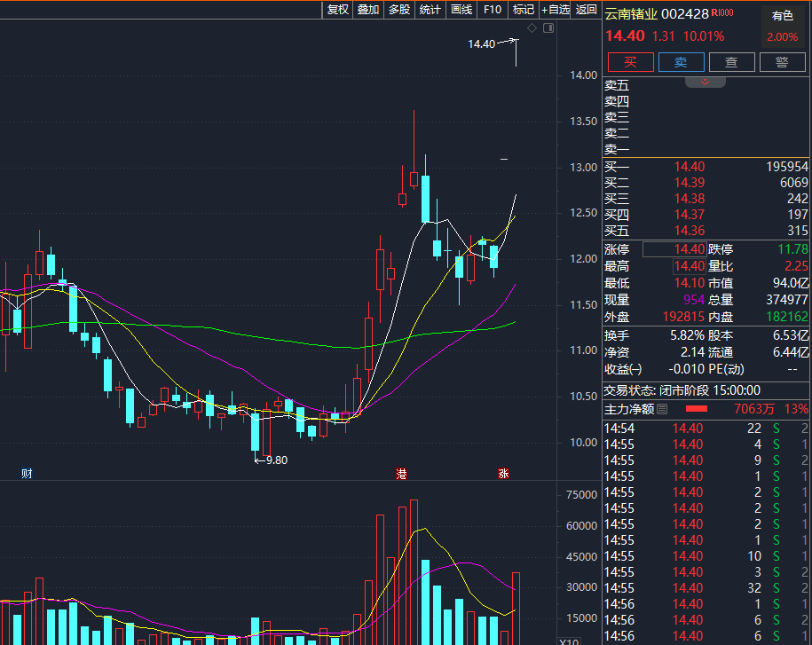Viewport: 812px width, 645px height.
Task: Open F10 company info
Action: (493, 10)
